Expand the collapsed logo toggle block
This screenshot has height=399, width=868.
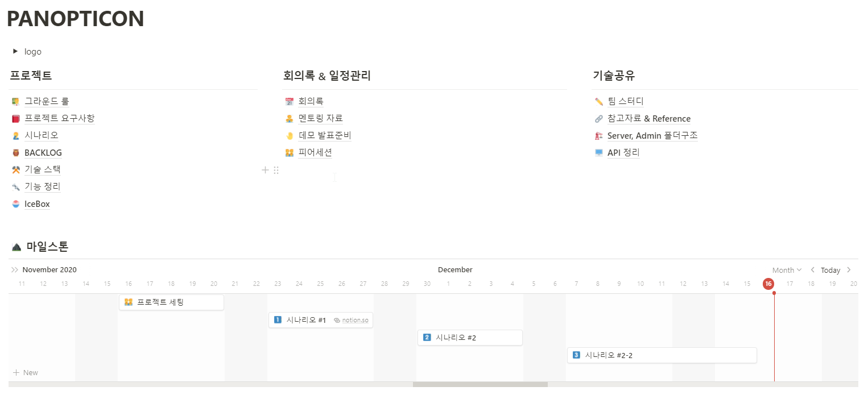[14, 51]
